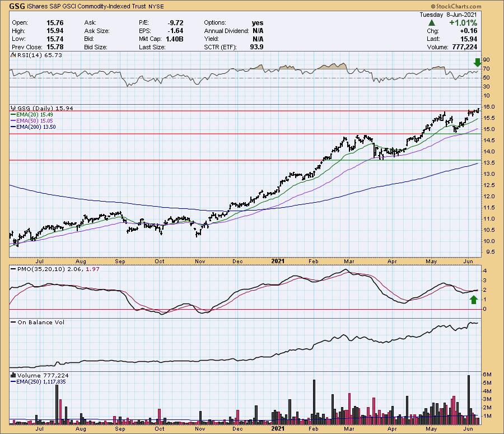Click Nov on the price chart date axis
The image size is (504, 434).
(200, 262)
